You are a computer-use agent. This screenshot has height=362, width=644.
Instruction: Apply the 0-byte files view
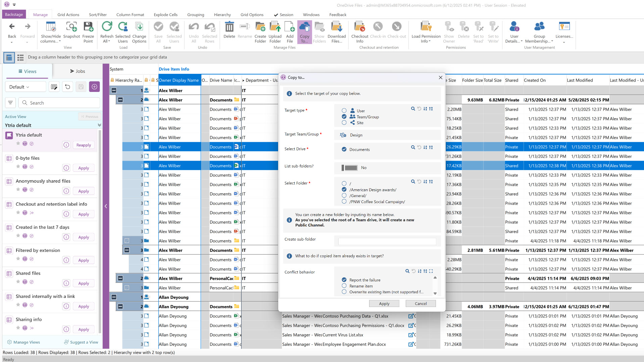(x=84, y=168)
